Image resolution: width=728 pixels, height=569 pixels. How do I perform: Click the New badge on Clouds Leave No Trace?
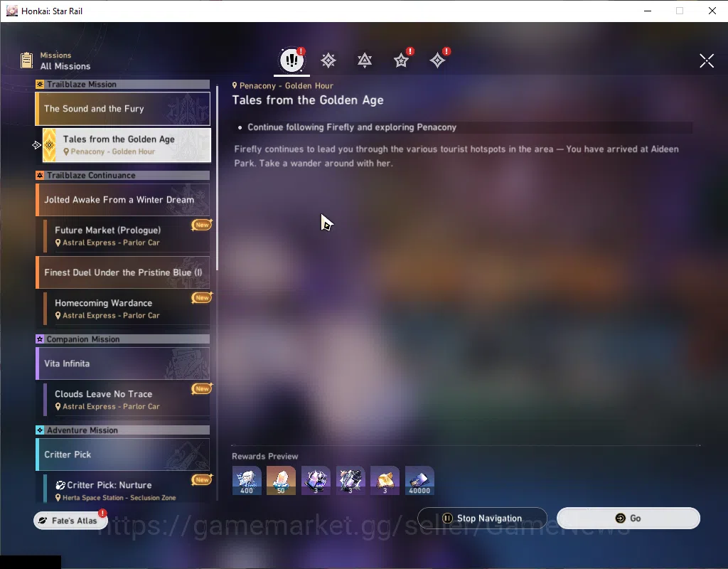[x=202, y=389]
